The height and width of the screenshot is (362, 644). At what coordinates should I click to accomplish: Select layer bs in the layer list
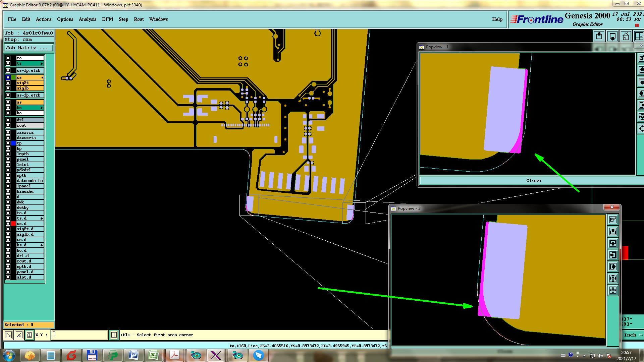[x=30, y=108]
